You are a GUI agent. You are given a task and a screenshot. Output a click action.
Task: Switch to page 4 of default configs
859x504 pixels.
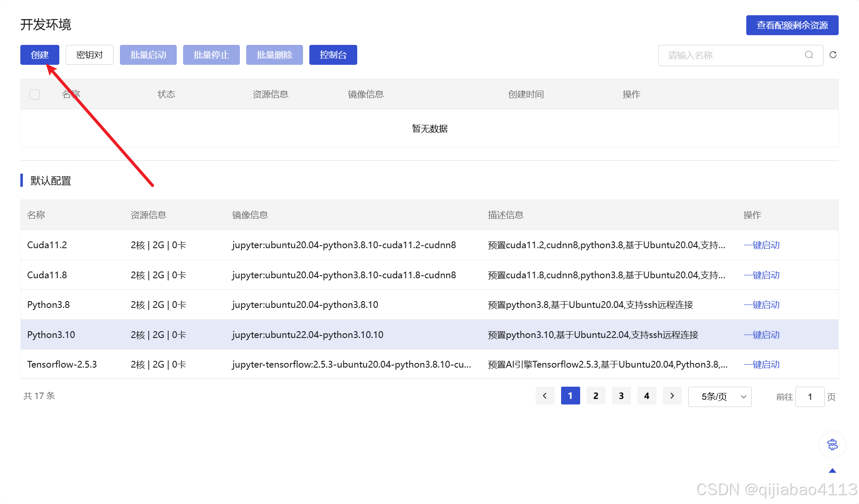pyautogui.click(x=647, y=396)
